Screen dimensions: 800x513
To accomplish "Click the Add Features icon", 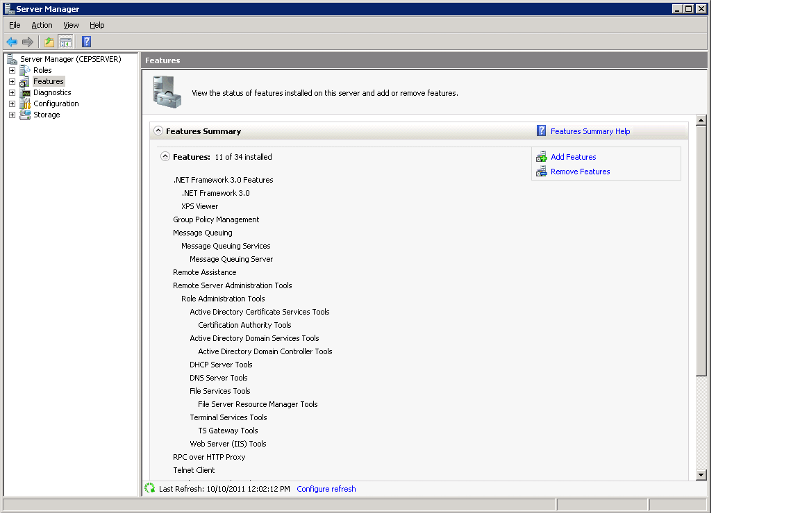I will point(541,157).
